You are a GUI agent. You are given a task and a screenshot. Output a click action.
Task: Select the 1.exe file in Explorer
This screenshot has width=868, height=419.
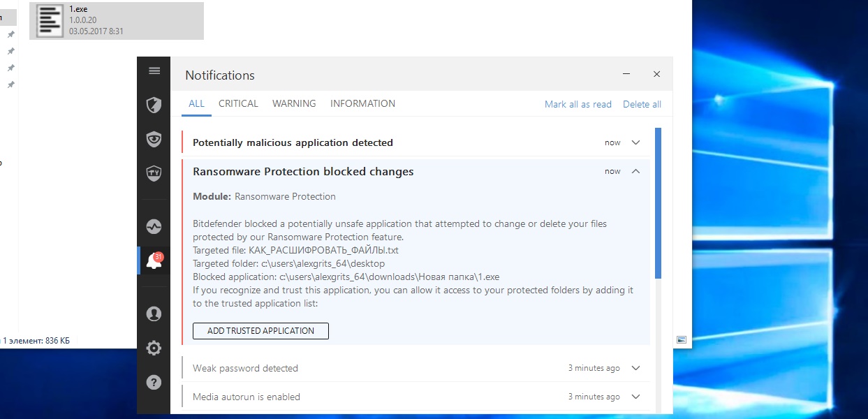(x=117, y=20)
